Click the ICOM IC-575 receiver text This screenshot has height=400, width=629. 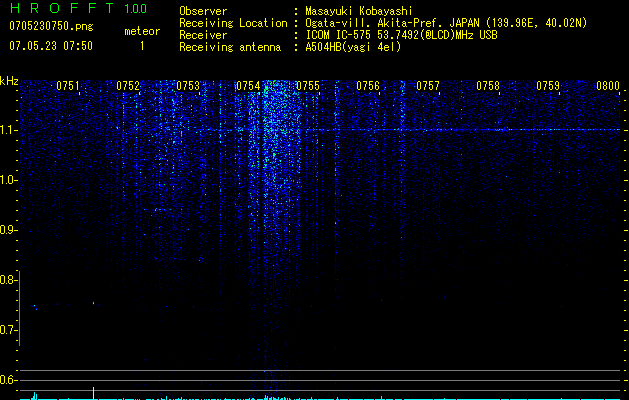pos(401,35)
